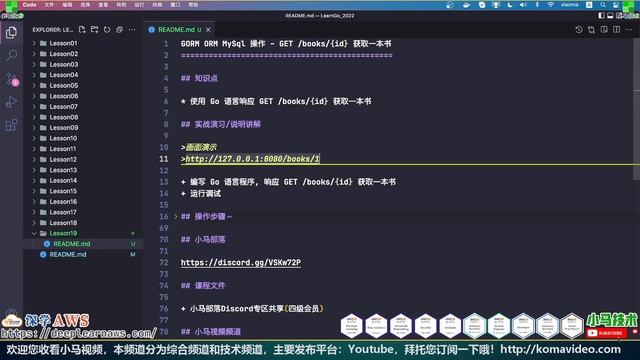Click the '## 课程文件' heading
The height and width of the screenshot is (360, 640).
203,285
